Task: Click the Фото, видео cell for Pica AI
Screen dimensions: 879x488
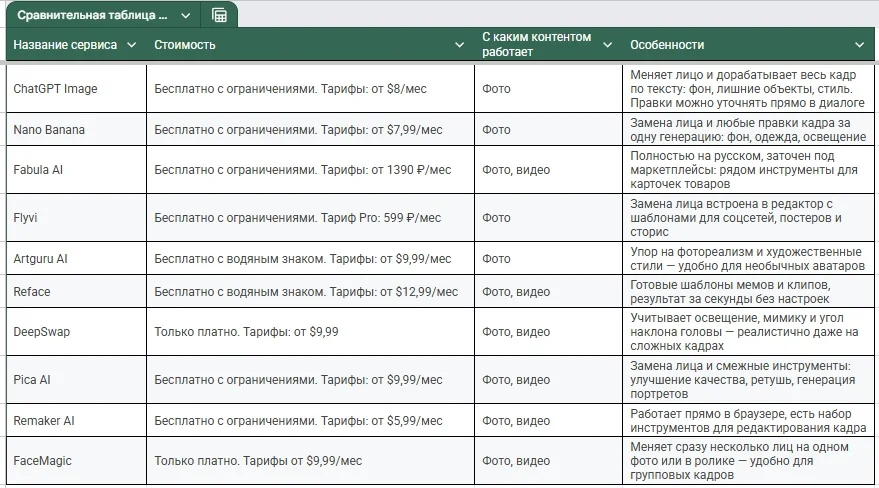Action: click(x=548, y=380)
